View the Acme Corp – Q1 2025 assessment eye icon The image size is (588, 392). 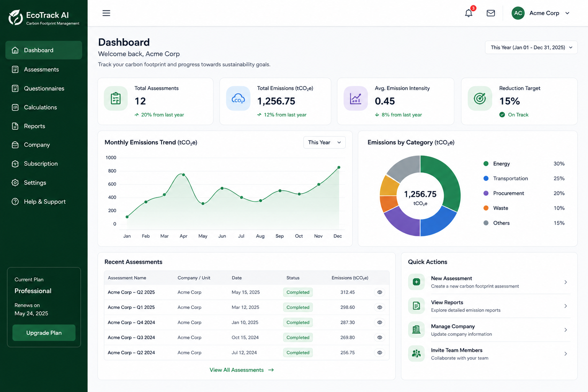pos(380,307)
